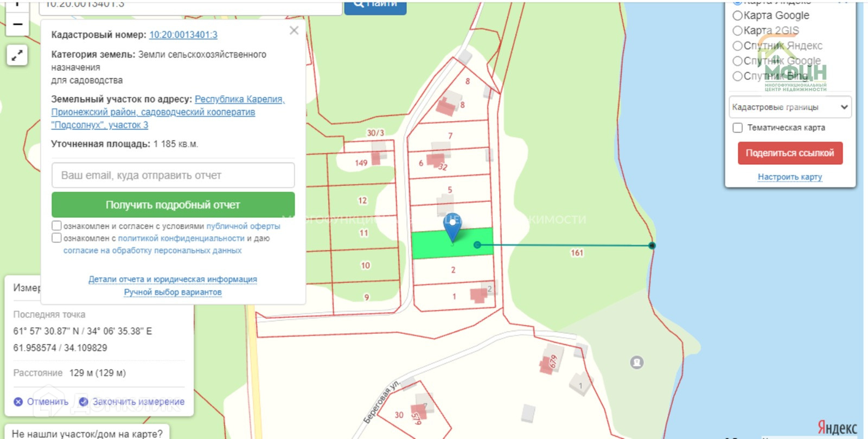This screenshot has height=439, width=868.
Task: Focus the email field for the report
Action: (173, 176)
